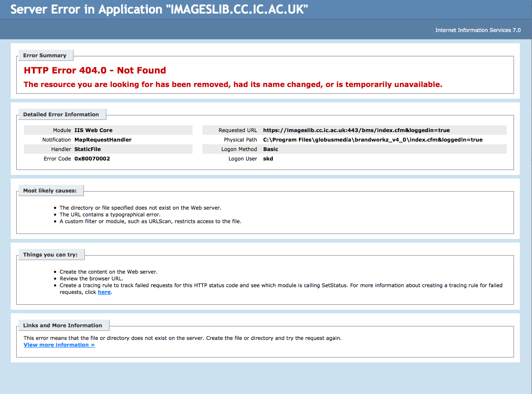Click the 'IIS Web Core' module value
The image size is (532, 394).
tap(93, 130)
